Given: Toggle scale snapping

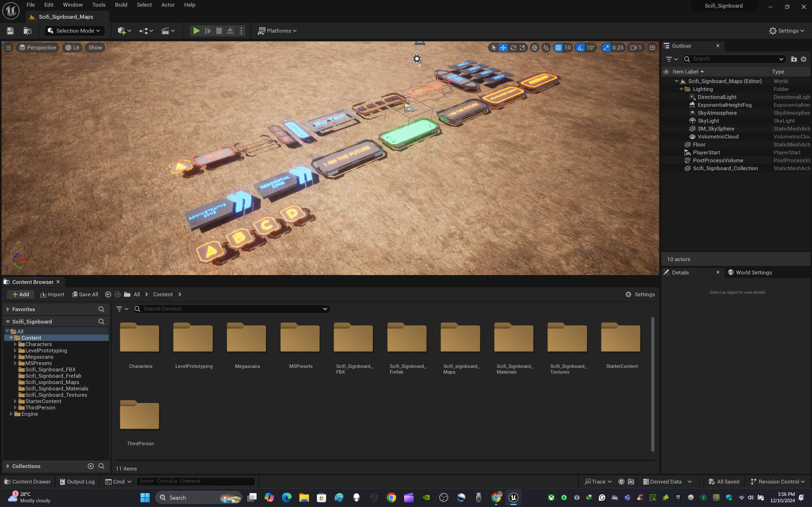Looking at the screenshot, I should pyautogui.click(x=606, y=48).
